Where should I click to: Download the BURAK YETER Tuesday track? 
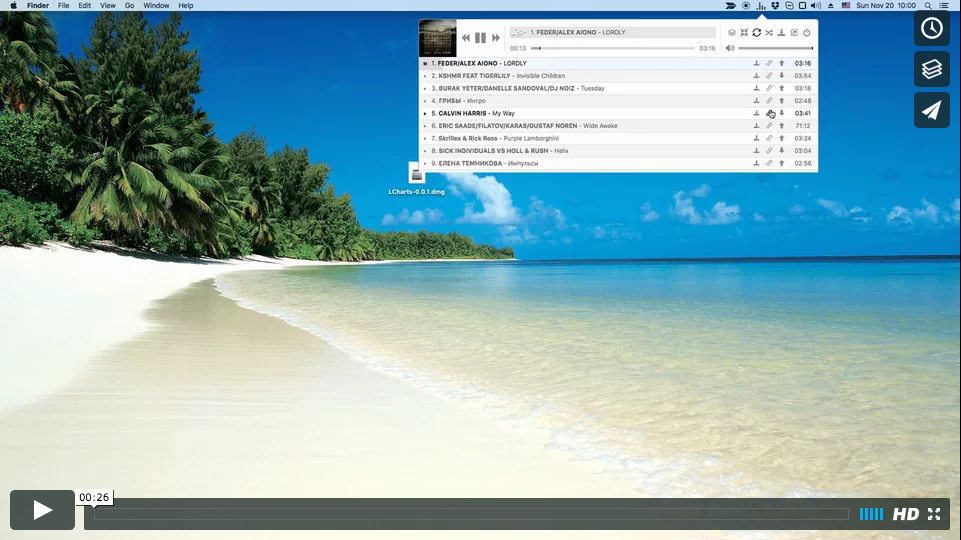pyautogui.click(x=756, y=88)
